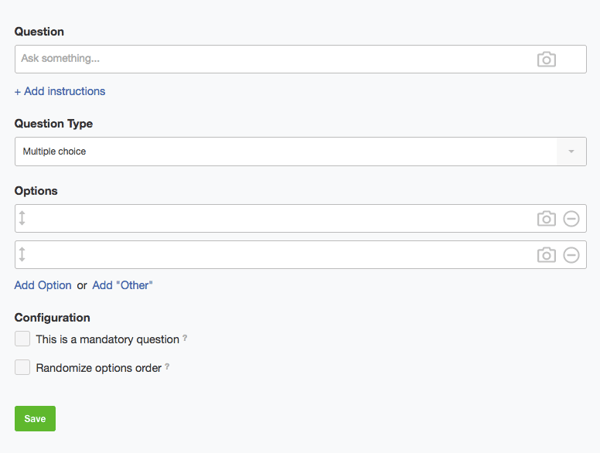Click the Add Option link
The width and height of the screenshot is (600, 453).
point(43,285)
